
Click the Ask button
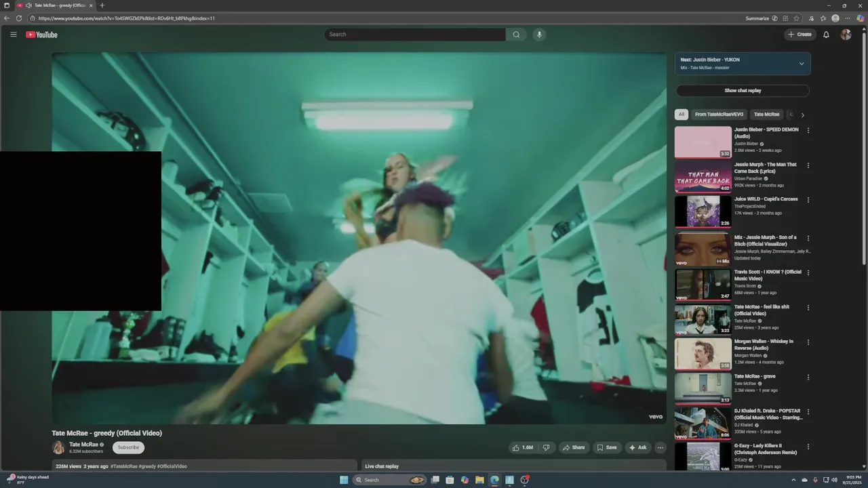pos(637,447)
